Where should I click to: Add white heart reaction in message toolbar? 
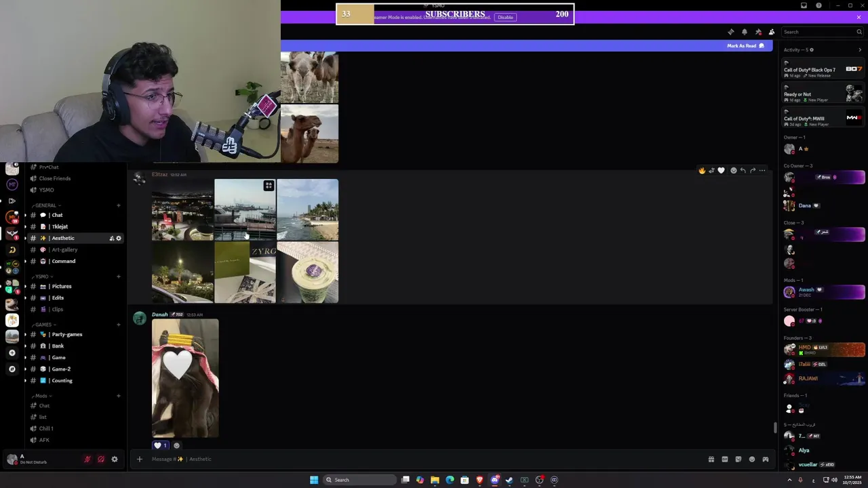(721, 171)
